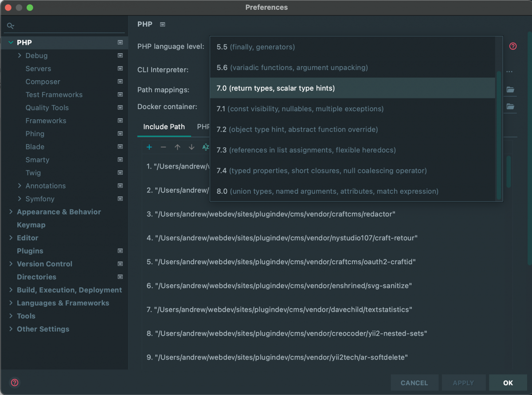Move selected include path up arrow

pos(177,147)
